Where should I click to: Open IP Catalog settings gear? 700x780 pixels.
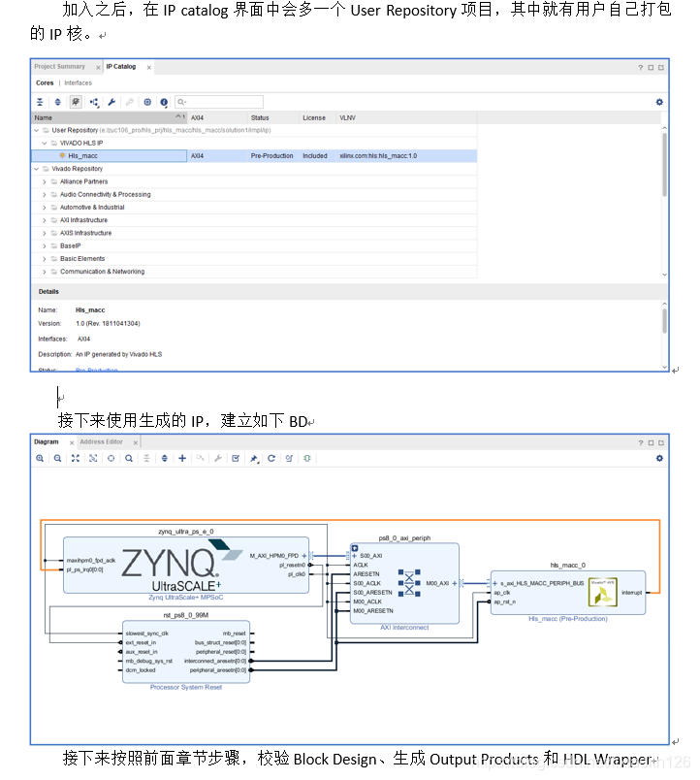659,102
